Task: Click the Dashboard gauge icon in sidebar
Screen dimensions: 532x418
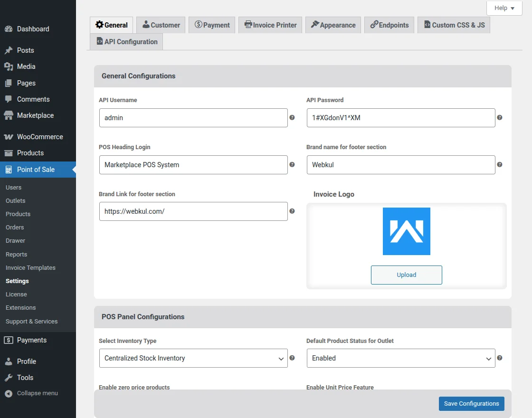Action: 9,29
